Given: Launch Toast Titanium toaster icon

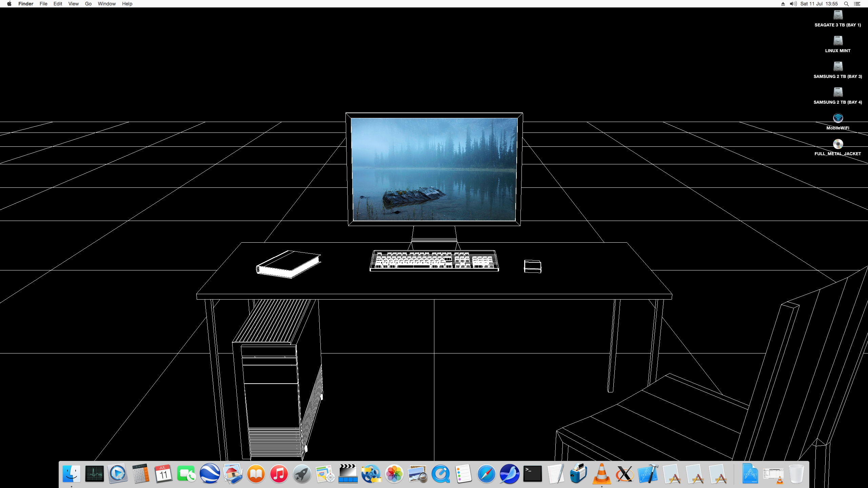Looking at the screenshot, I should (578, 473).
